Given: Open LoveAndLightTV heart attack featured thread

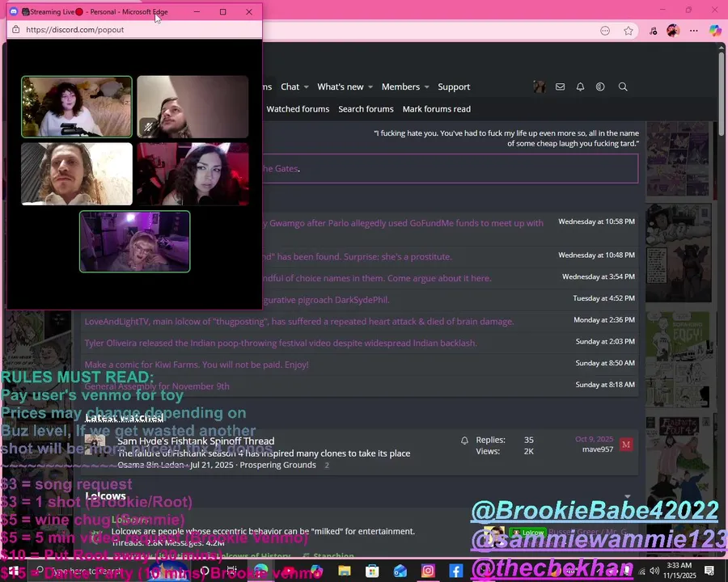Looking at the screenshot, I should click(299, 321).
